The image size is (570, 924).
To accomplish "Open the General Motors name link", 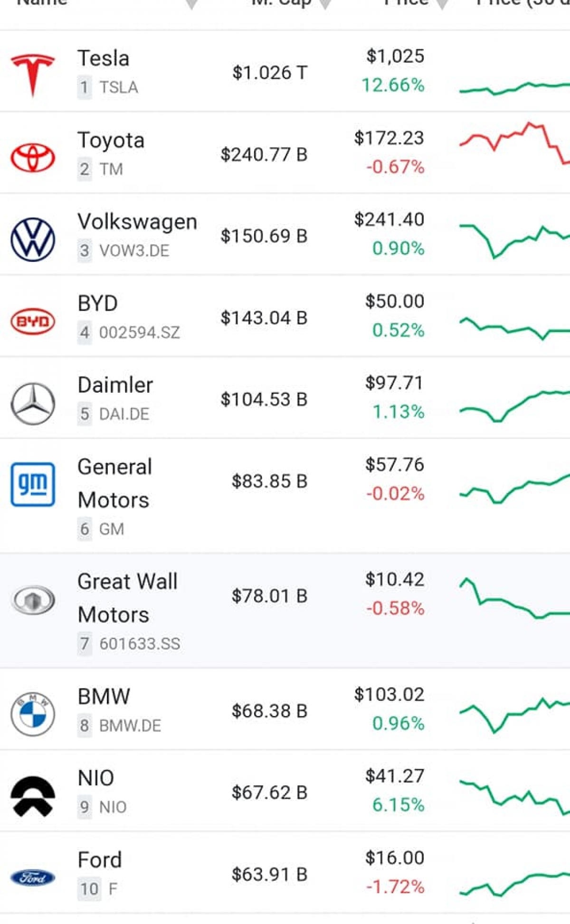I will pos(114,483).
